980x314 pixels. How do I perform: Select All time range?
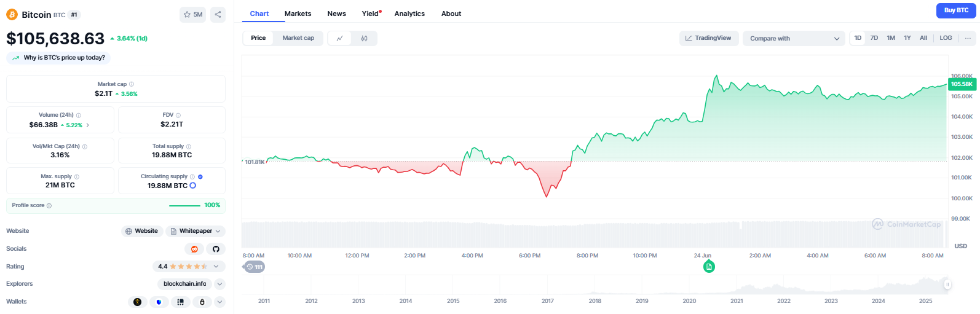pos(923,38)
